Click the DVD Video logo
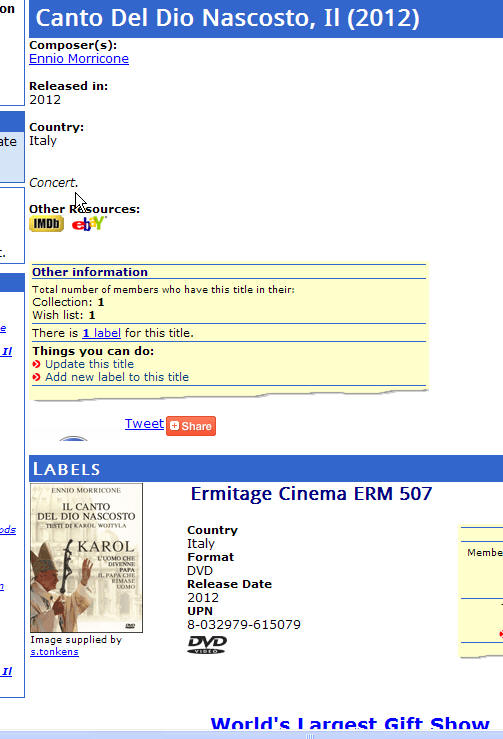503x739 pixels. click(x=207, y=644)
